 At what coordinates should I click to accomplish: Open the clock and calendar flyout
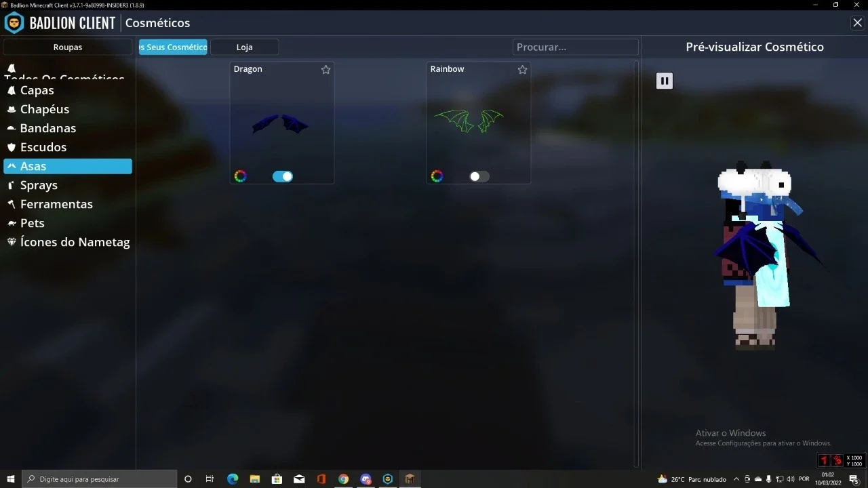(x=828, y=479)
